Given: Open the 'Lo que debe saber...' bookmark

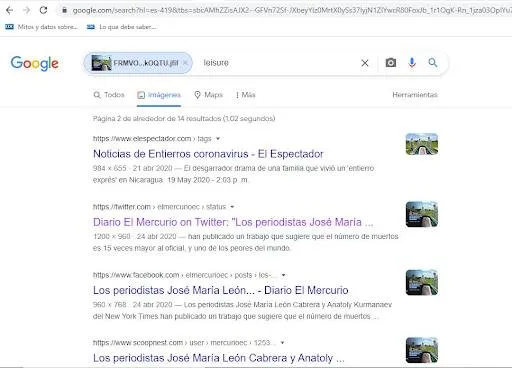Looking at the screenshot, I should [121, 27].
